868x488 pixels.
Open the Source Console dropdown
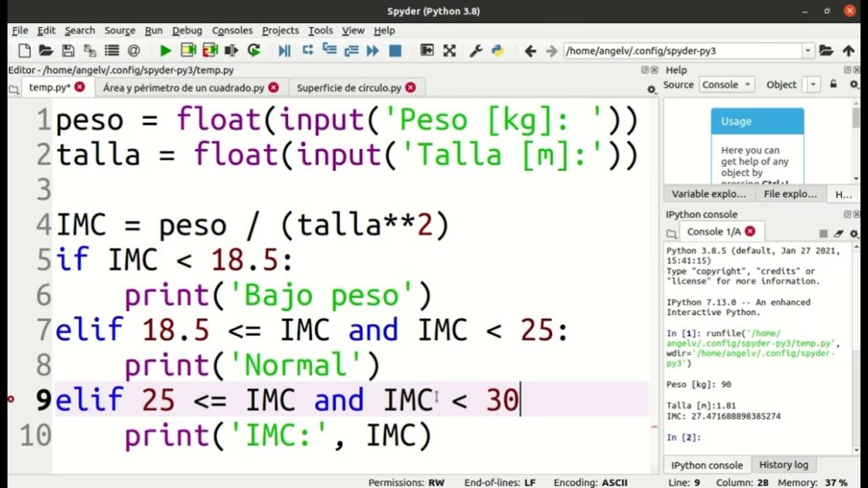tap(726, 85)
